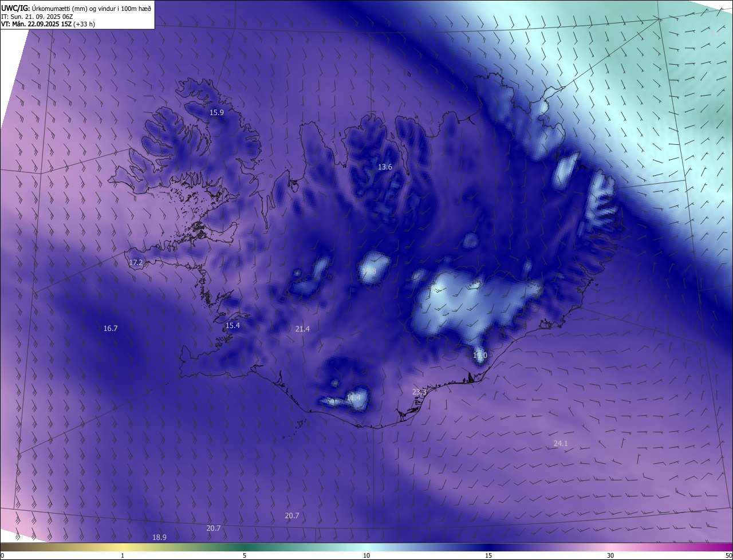Click the 11.0 value label
Viewport: 733px width, 560px height.
click(480, 356)
